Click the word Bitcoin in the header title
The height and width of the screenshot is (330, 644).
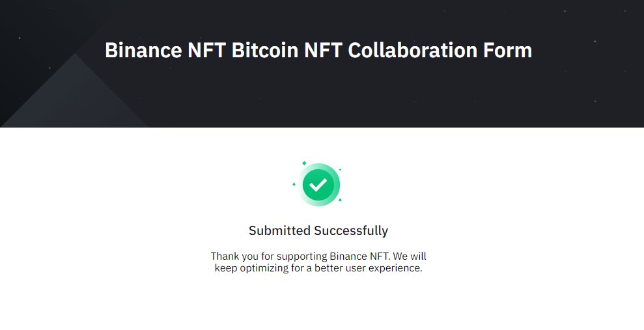(265, 50)
